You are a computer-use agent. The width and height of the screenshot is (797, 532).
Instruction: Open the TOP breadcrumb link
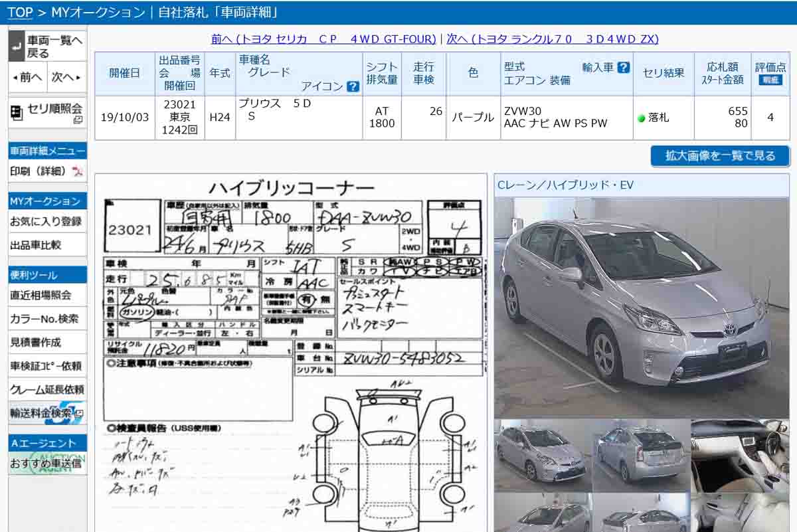(x=21, y=12)
